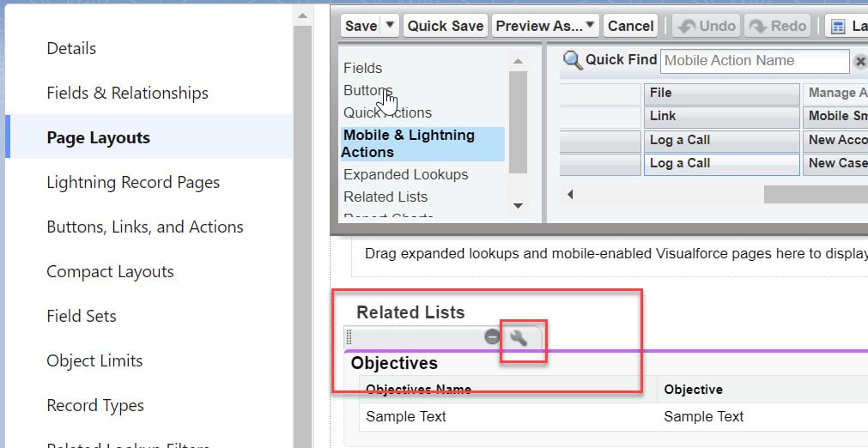868x448 pixels.
Task: Click the Undo arrow button
Action: pos(707,26)
